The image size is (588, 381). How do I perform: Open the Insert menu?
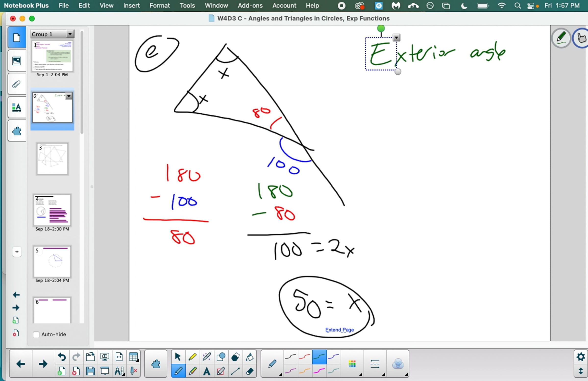pyautogui.click(x=131, y=5)
